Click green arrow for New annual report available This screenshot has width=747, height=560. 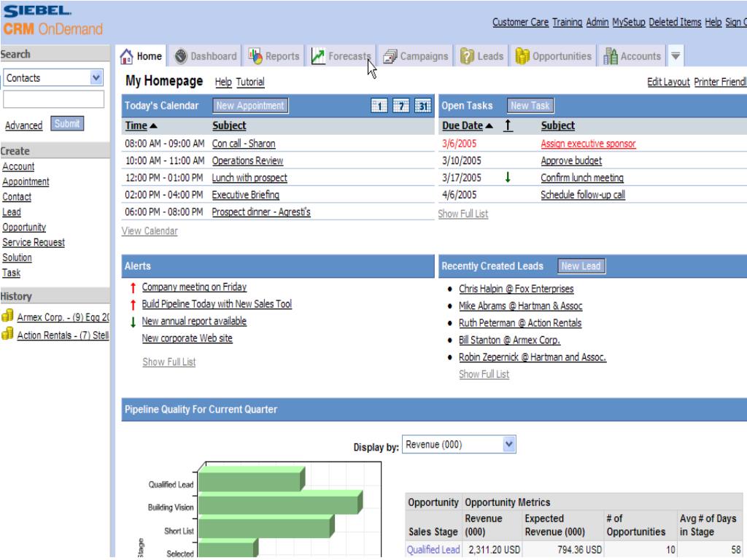(133, 322)
